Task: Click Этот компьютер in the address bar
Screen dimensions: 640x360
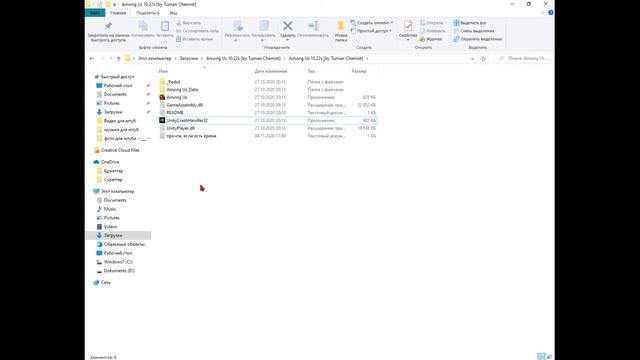Action: [155, 59]
